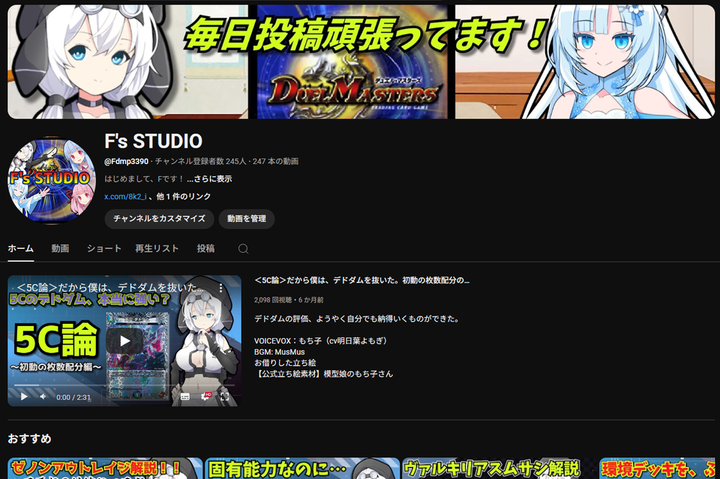
Task: Open the 投稿 tab
Action: [206, 248]
